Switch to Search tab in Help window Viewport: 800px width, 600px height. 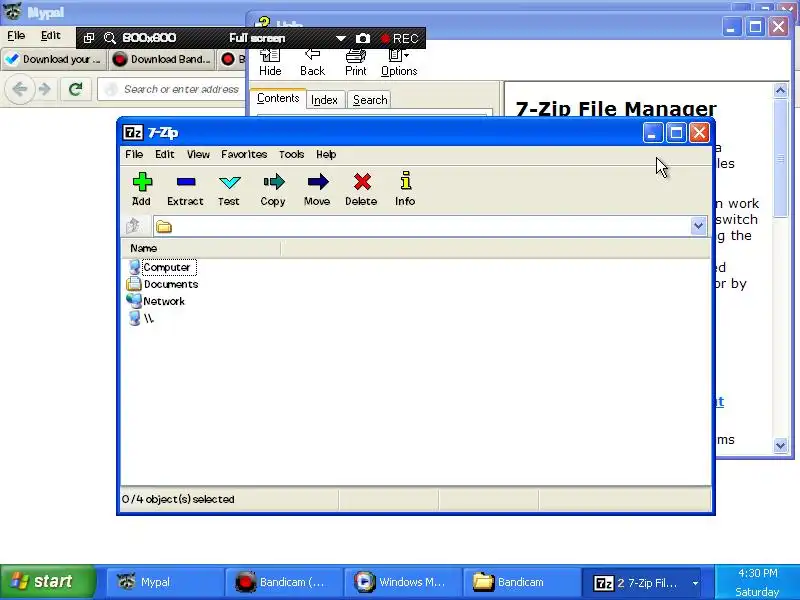coord(370,100)
